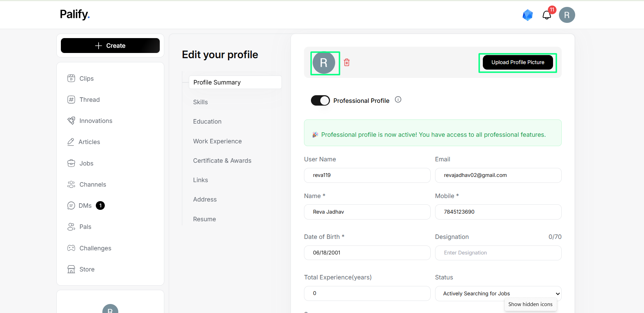Viewport: 644px width, 313px height.
Task: Click the plus icon in Create button
Action: click(x=99, y=46)
